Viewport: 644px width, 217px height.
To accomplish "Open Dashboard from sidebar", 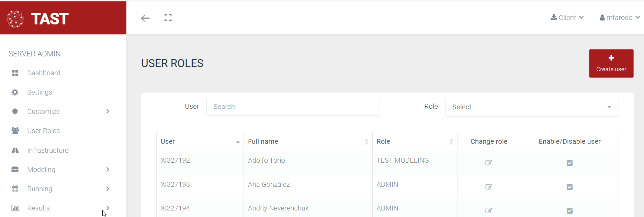I will pyautogui.click(x=44, y=73).
